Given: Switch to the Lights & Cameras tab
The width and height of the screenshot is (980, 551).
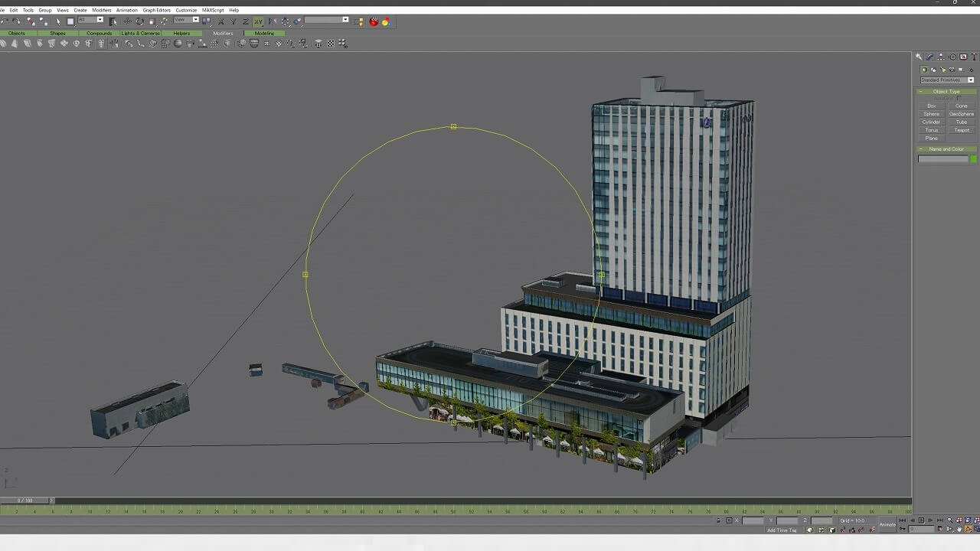Looking at the screenshot, I should [140, 33].
